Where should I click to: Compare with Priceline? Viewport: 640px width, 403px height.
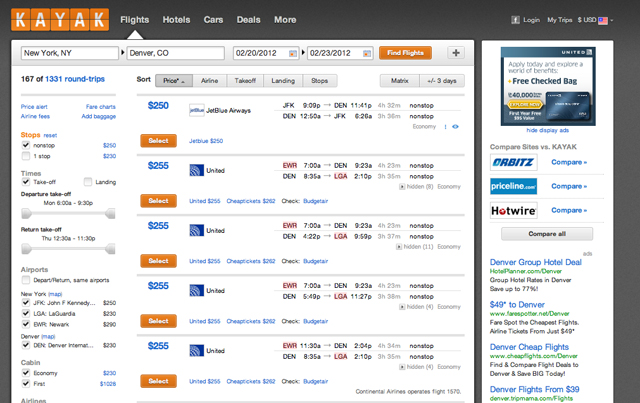(569, 186)
